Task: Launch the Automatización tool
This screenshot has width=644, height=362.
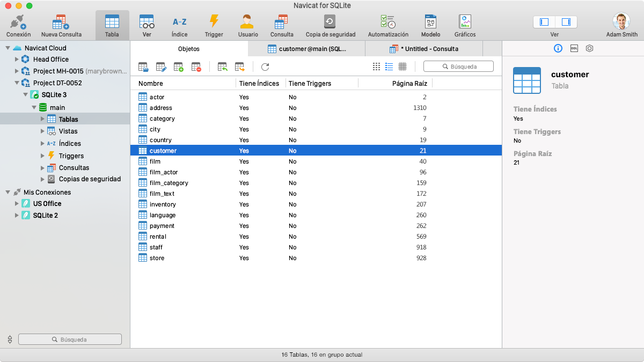Action: pos(387,24)
